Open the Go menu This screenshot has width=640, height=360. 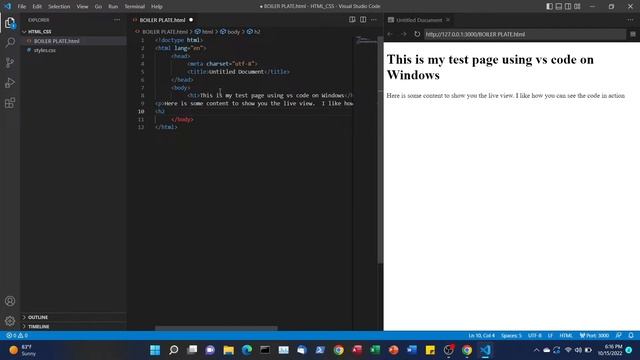pyautogui.click(x=98, y=7)
